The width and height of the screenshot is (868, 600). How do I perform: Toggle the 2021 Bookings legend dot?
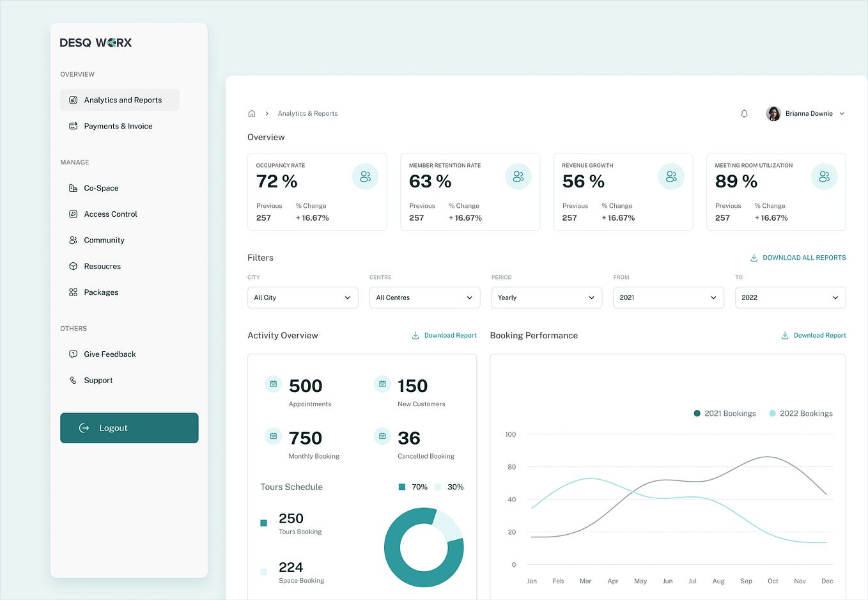pos(696,413)
